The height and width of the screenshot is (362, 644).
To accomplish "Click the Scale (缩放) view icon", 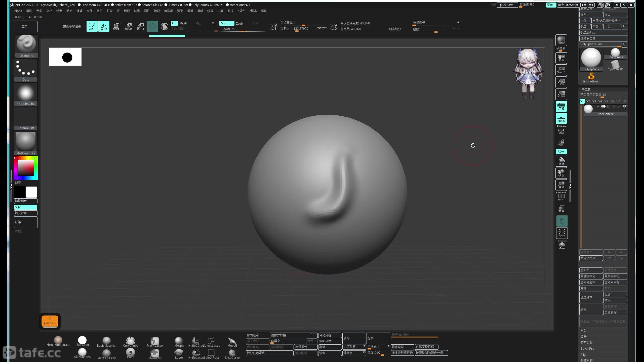I will 561,185.
